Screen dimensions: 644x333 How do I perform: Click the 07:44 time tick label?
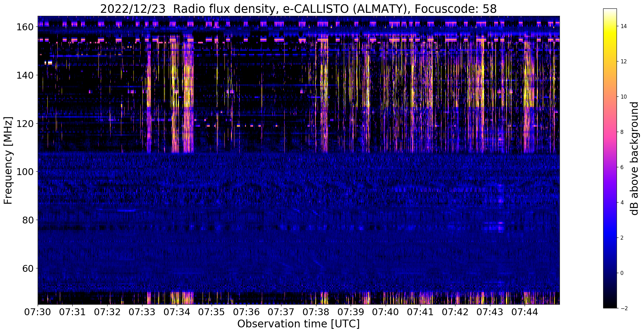(x=525, y=312)
